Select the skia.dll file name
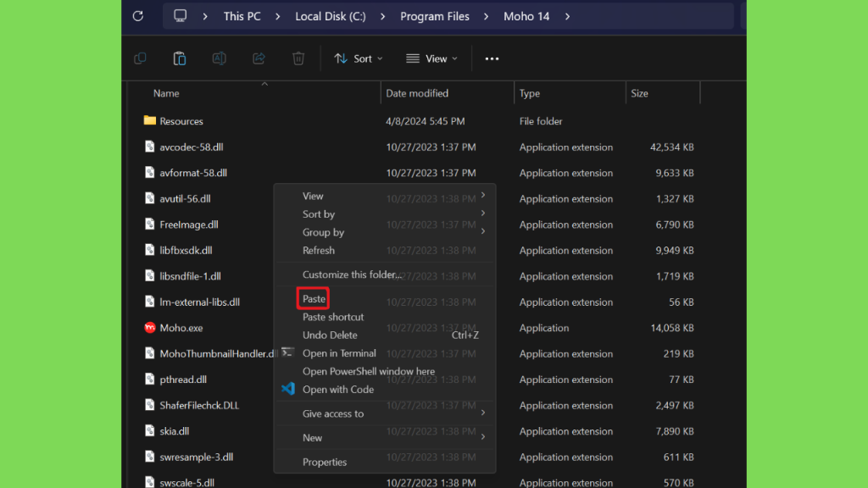This screenshot has width=868, height=488. click(175, 431)
